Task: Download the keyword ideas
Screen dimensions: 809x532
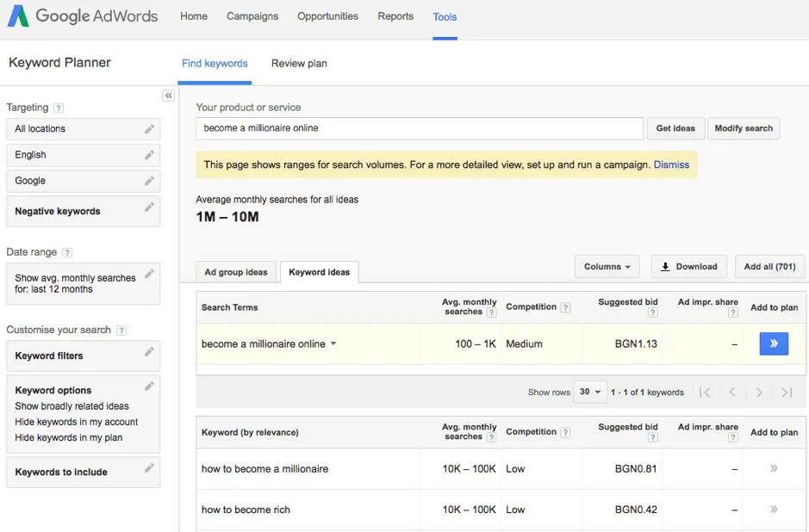Action: [688, 267]
